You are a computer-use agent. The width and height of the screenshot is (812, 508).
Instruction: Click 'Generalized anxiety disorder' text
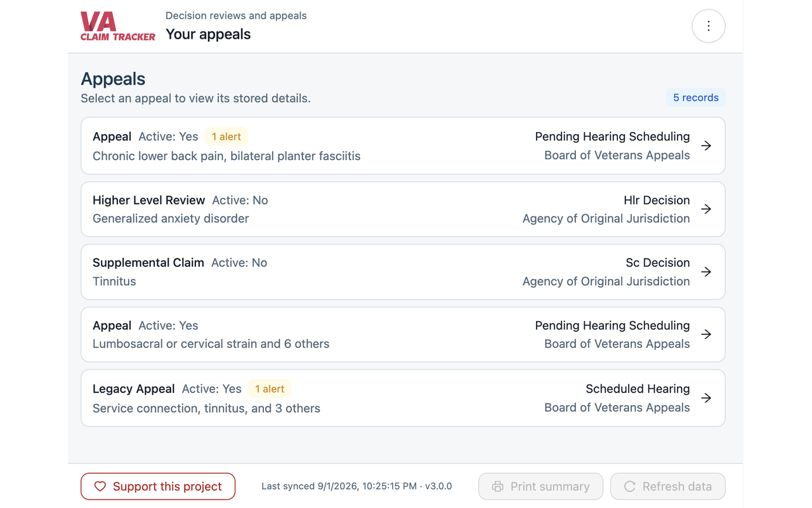[x=171, y=218]
